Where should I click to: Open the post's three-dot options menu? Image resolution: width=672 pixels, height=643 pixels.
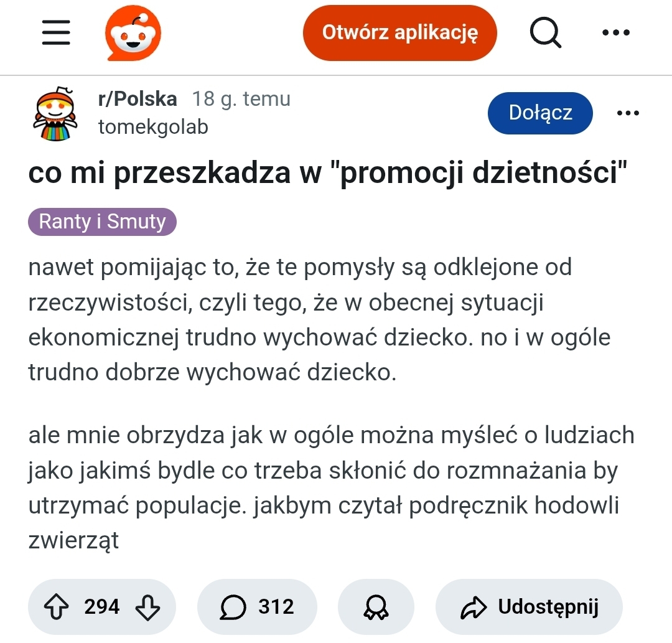[x=627, y=113]
